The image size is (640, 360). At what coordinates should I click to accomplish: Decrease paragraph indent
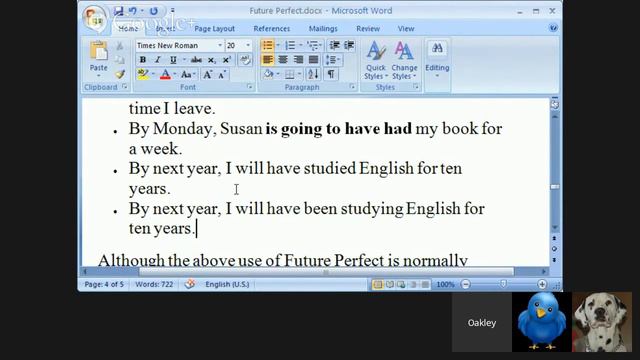335,45
